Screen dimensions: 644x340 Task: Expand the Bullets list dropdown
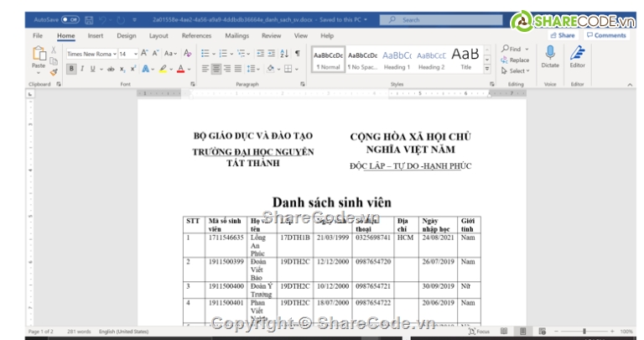(x=214, y=54)
